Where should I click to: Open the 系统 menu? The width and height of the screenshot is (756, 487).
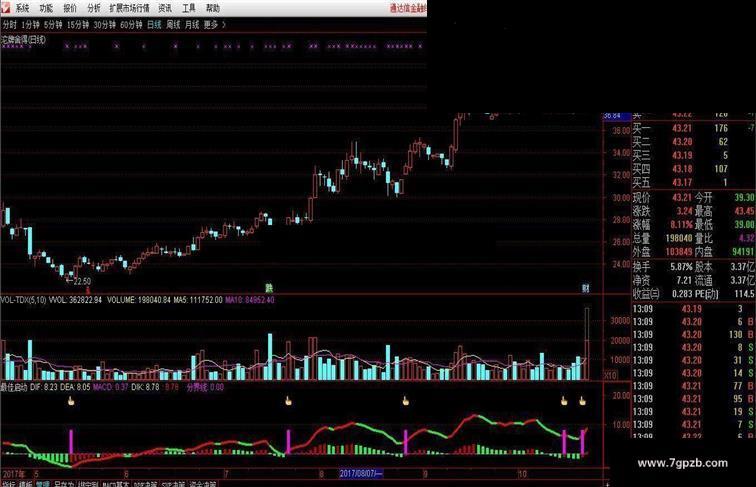tap(22, 8)
